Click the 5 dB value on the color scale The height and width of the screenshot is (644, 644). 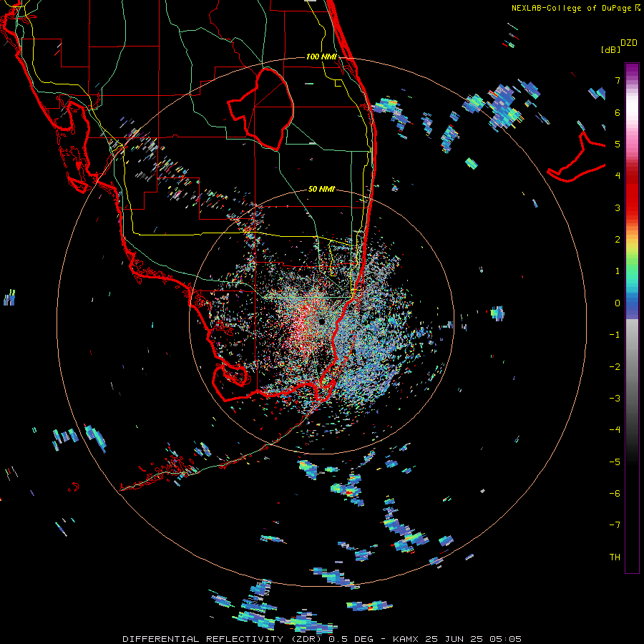[618, 144]
